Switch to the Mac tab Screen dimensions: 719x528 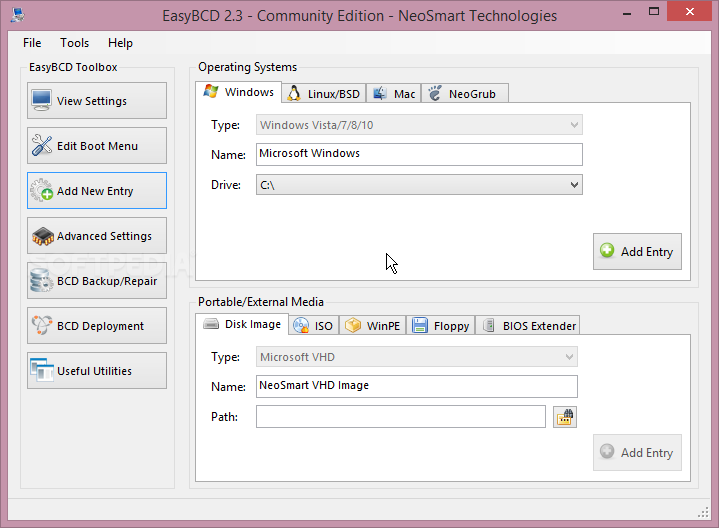click(x=393, y=94)
